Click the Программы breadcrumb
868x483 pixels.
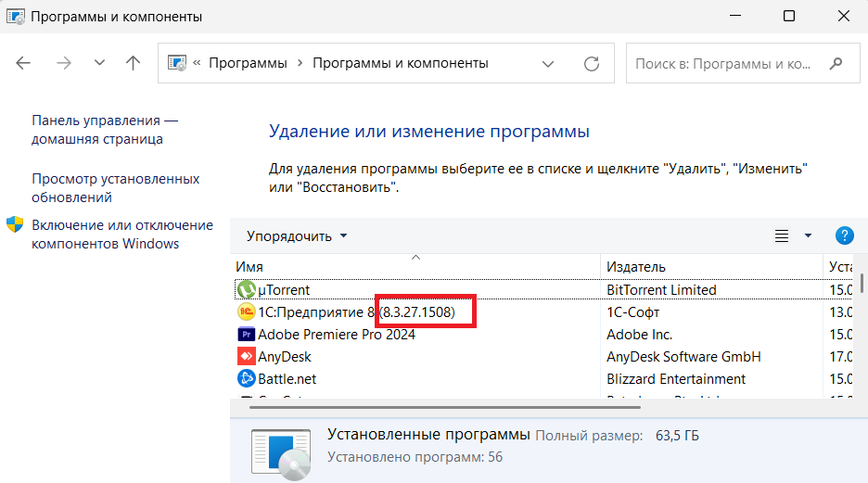coord(248,63)
